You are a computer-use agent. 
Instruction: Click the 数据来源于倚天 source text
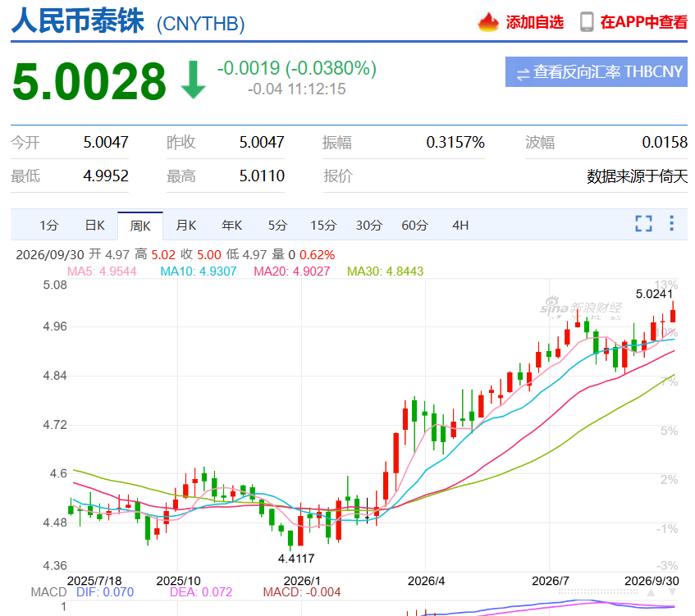(x=638, y=176)
